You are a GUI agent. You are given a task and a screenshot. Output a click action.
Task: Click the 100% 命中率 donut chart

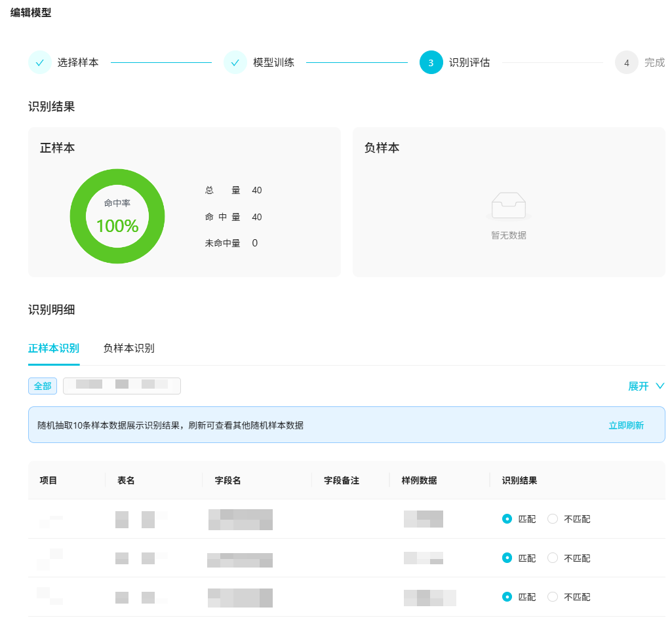coord(117,216)
